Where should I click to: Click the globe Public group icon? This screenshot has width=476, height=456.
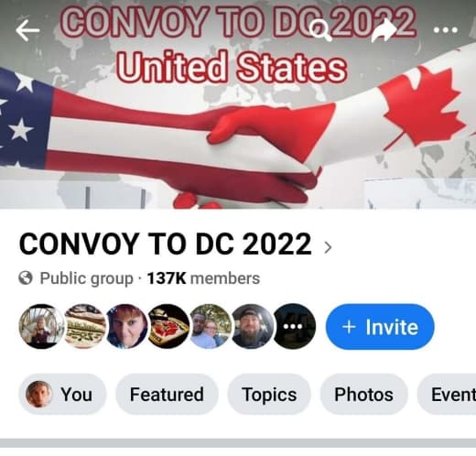click(x=26, y=278)
